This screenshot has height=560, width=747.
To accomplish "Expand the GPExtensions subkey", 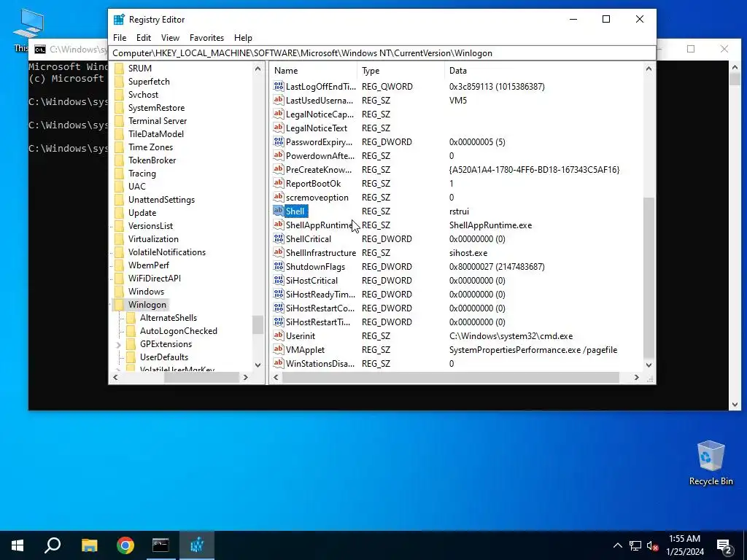I will click(x=118, y=344).
